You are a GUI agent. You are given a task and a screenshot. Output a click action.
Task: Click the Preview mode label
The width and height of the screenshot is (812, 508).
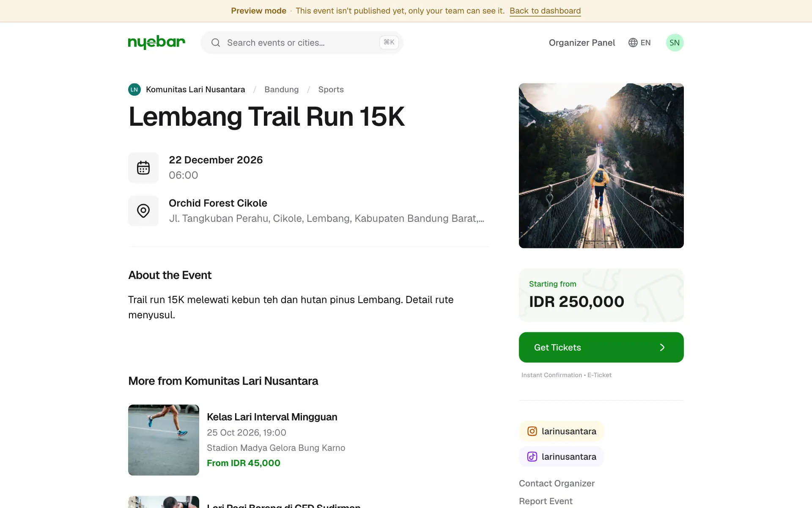(258, 11)
